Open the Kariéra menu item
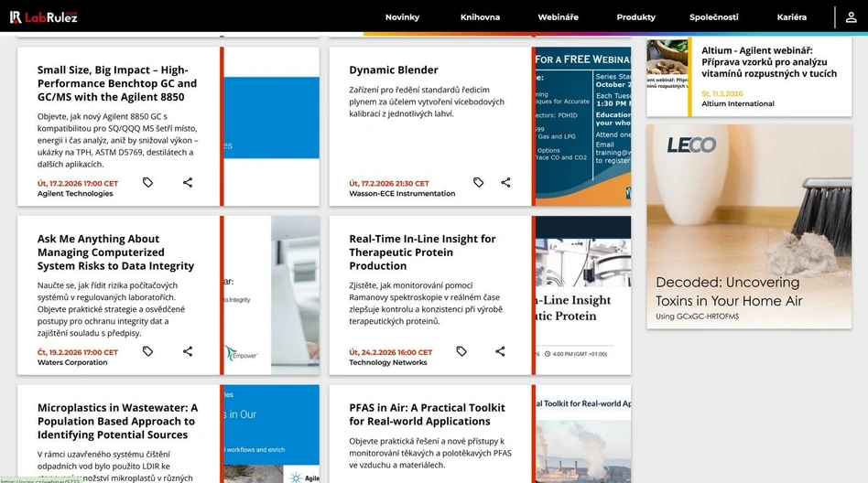 click(x=791, y=17)
